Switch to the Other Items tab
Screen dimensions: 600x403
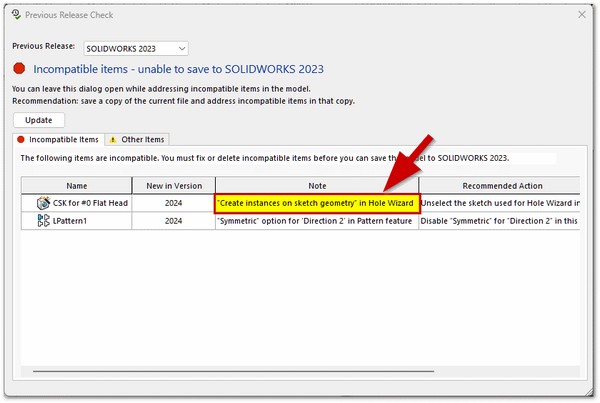[x=137, y=140]
